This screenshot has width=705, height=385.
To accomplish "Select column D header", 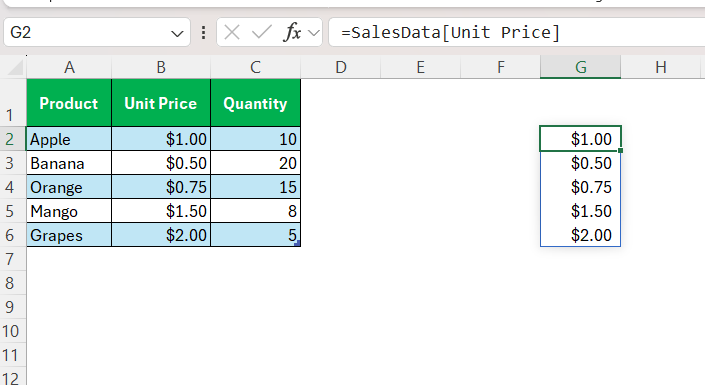I will tap(341, 67).
